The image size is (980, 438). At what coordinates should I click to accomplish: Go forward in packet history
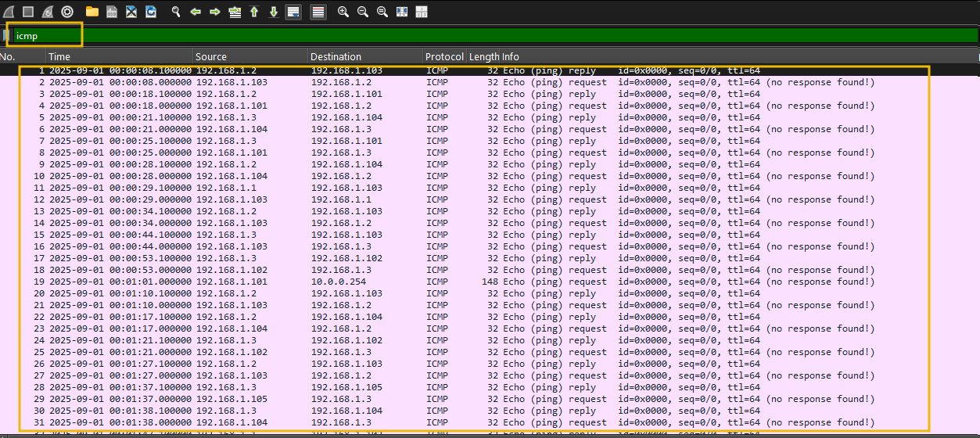coord(215,12)
